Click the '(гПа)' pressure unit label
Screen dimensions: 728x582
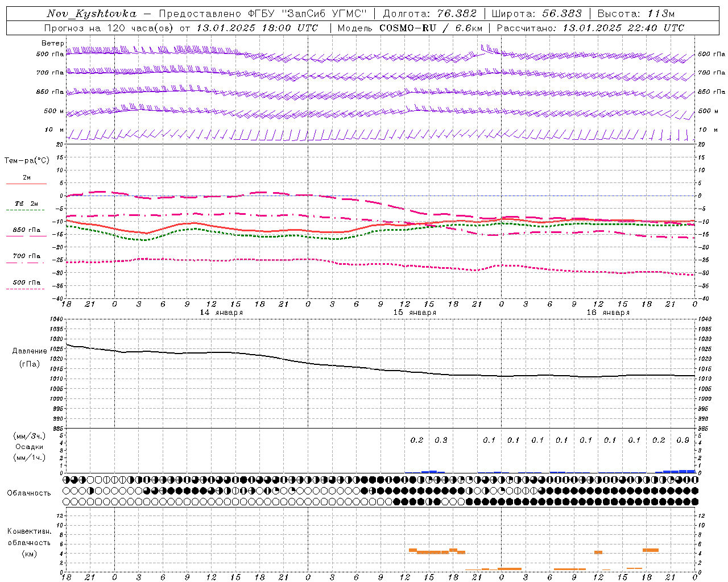(x=30, y=364)
